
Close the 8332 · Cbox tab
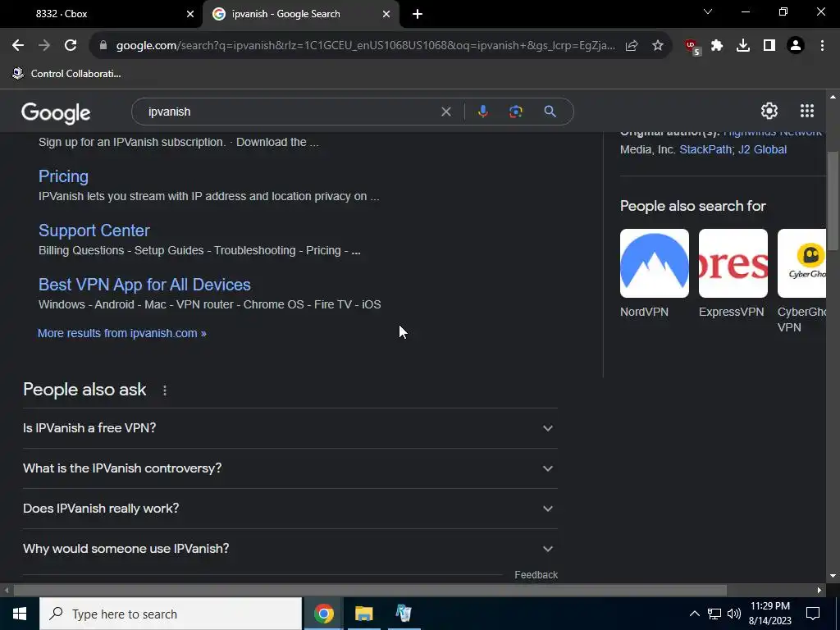pyautogui.click(x=189, y=14)
